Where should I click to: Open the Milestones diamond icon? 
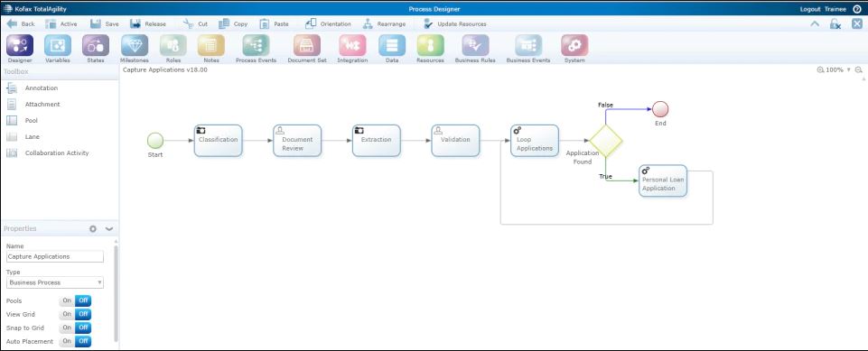point(135,45)
